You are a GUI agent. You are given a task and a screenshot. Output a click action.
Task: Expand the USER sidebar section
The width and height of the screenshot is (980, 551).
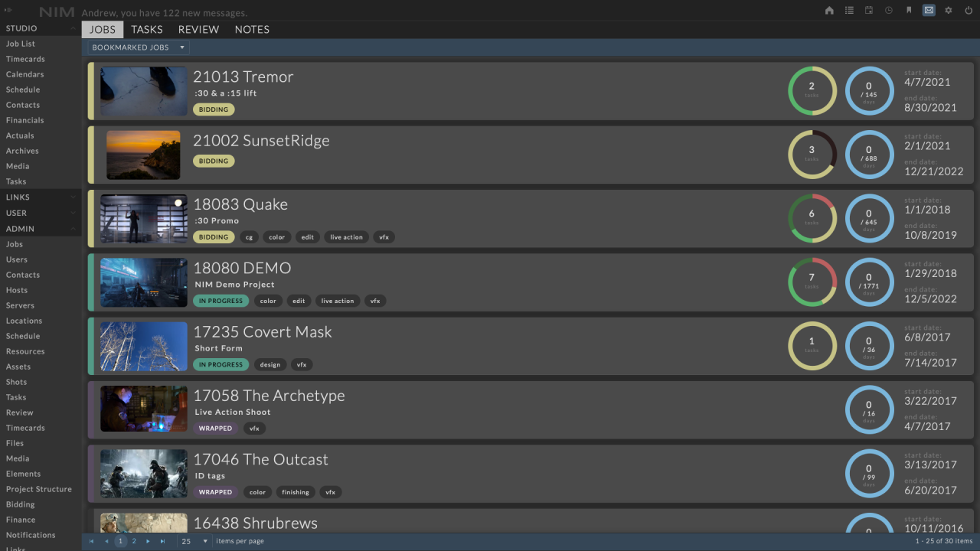(x=40, y=213)
